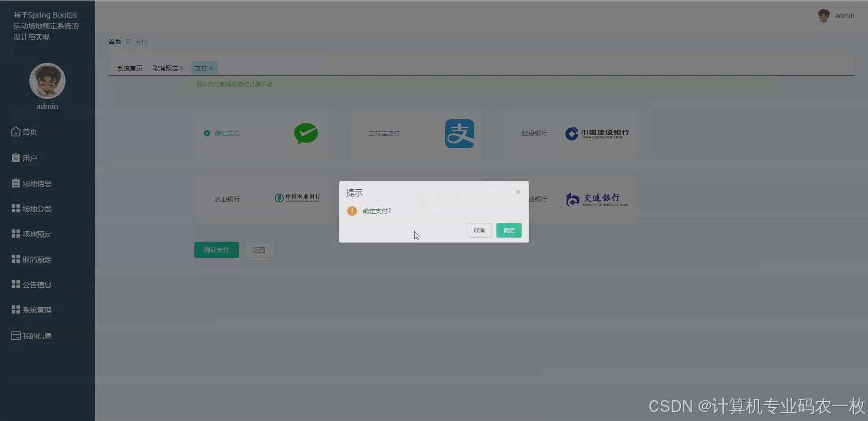Click the Agricultural Bank of China logo
The image size is (868, 421).
pos(297,198)
